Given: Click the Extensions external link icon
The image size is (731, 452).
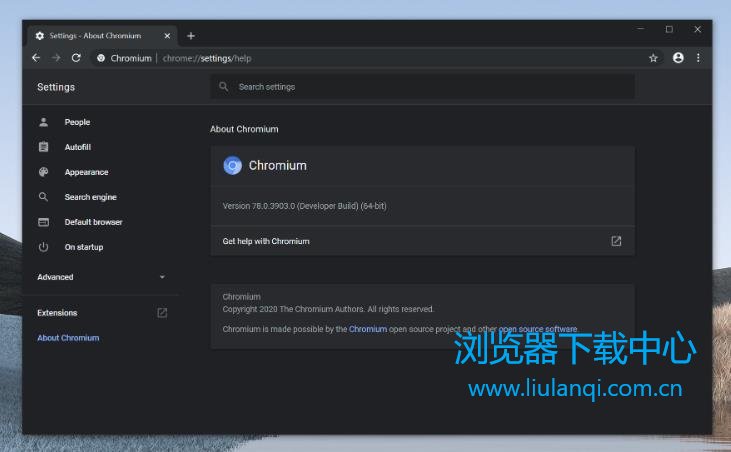Looking at the screenshot, I should tap(162, 313).
